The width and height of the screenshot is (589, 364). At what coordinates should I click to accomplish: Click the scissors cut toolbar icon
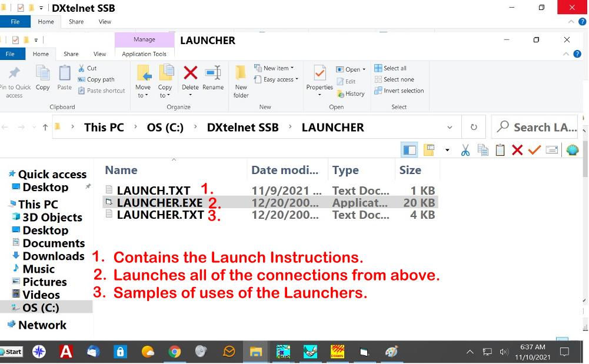click(x=465, y=150)
